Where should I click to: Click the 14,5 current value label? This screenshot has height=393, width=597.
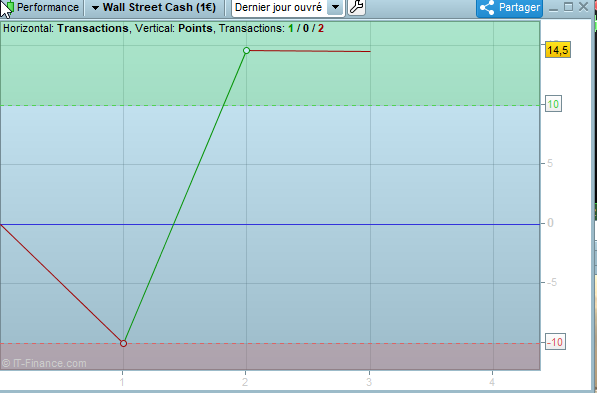pos(558,50)
